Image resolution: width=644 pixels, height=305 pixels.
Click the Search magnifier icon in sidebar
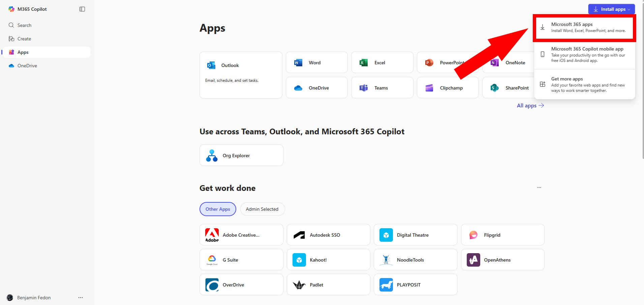tap(11, 25)
